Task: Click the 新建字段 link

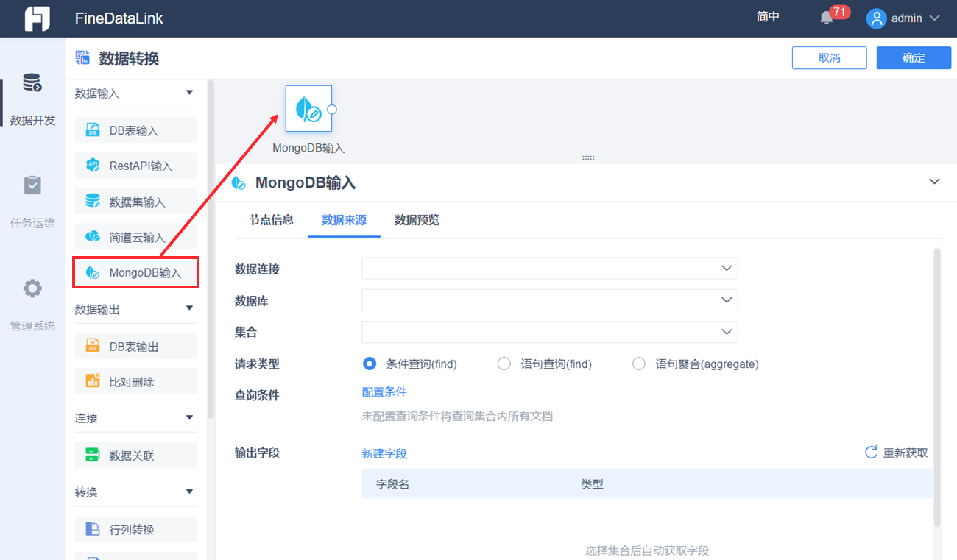Action: pyautogui.click(x=384, y=453)
